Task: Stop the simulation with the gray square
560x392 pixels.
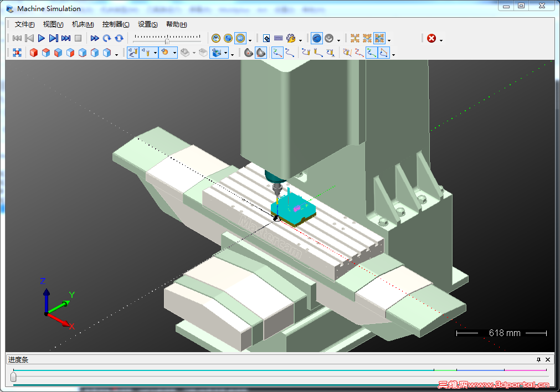Action: [78, 38]
